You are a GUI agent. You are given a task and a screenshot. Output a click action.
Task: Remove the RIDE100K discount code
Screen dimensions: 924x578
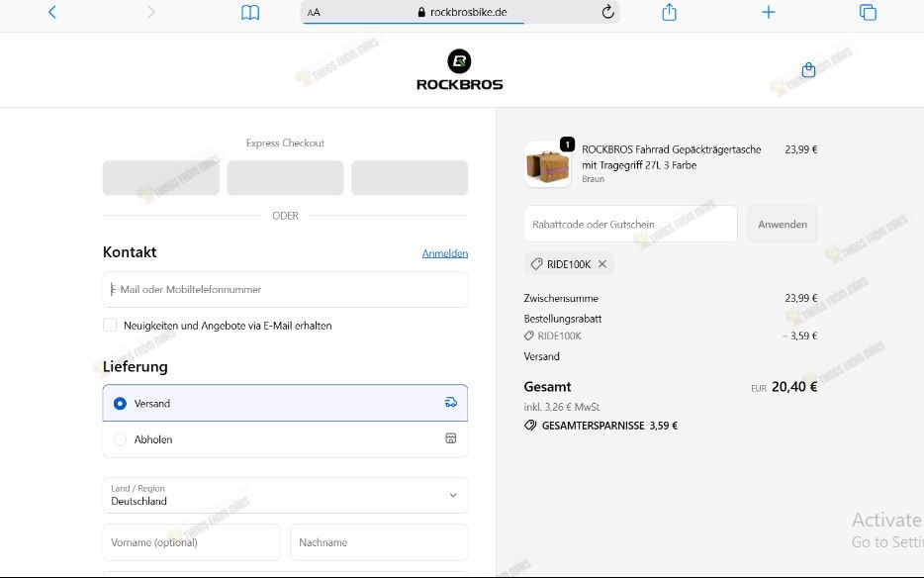(x=602, y=264)
